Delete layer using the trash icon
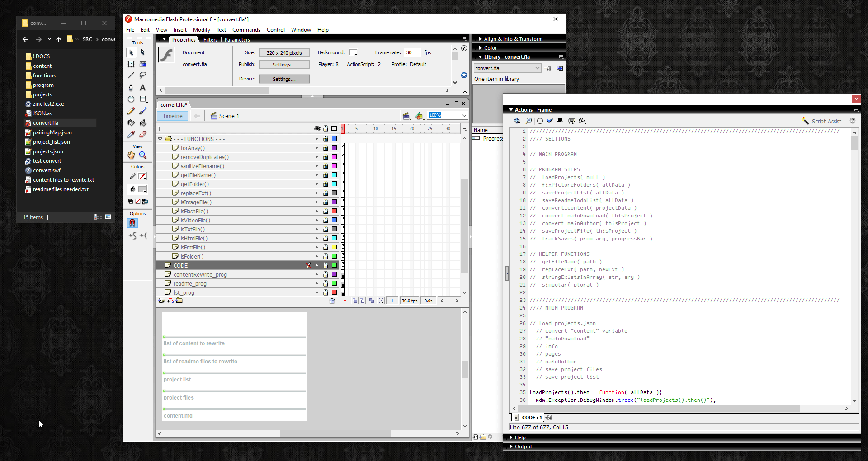This screenshot has width=868, height=461. pyautogui.click(x=332, y=301)
